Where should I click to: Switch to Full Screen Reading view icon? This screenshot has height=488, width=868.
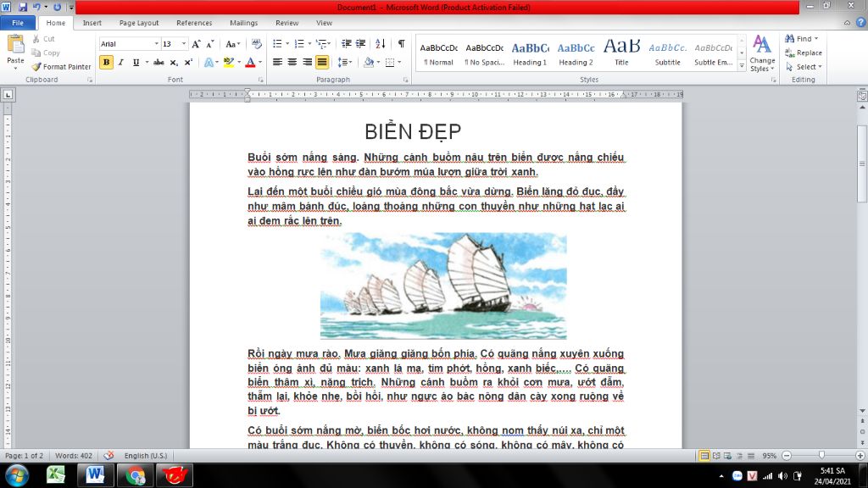click(x=716, y=456)
